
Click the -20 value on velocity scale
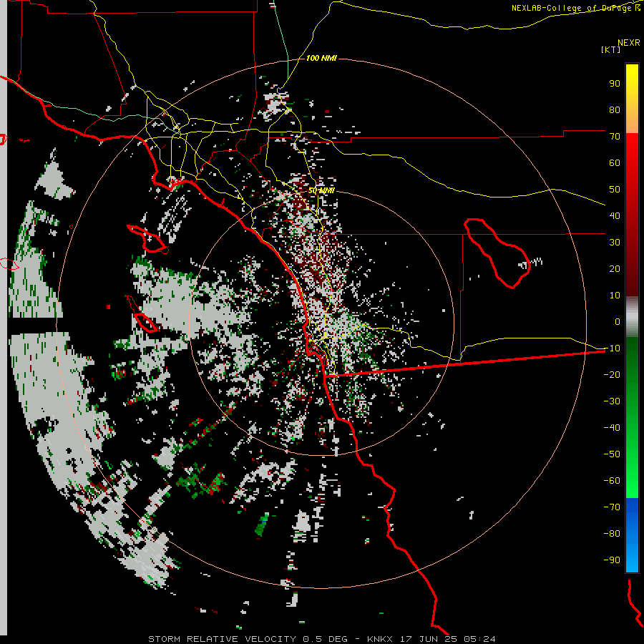(612, 374)
